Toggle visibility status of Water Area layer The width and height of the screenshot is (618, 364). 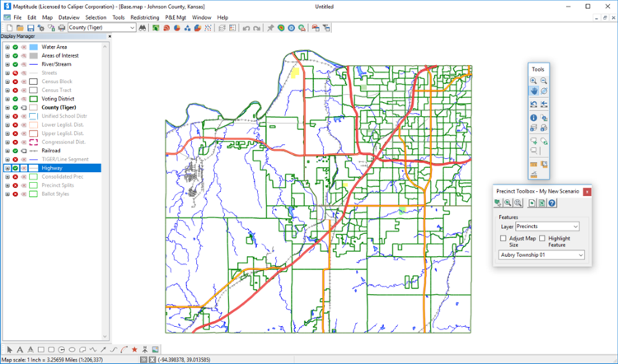pyautogui.click(x=16, y=47)
